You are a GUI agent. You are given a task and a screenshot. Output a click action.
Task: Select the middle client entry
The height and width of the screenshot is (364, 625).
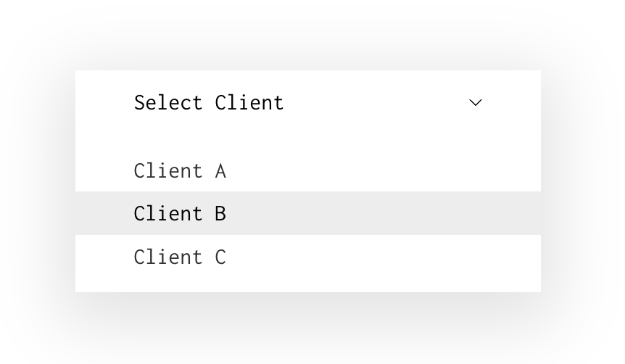tap(180, 214)
